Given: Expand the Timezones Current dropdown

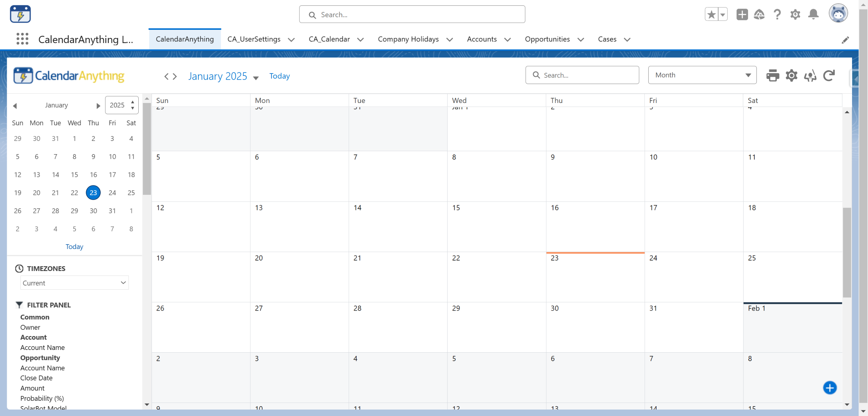Looking at the screenshot, I should coord(74,283).
